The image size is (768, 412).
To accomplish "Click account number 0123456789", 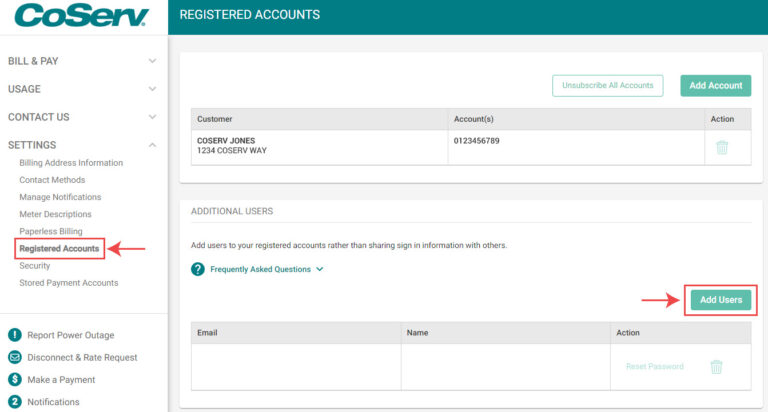I will pos(477,141).
